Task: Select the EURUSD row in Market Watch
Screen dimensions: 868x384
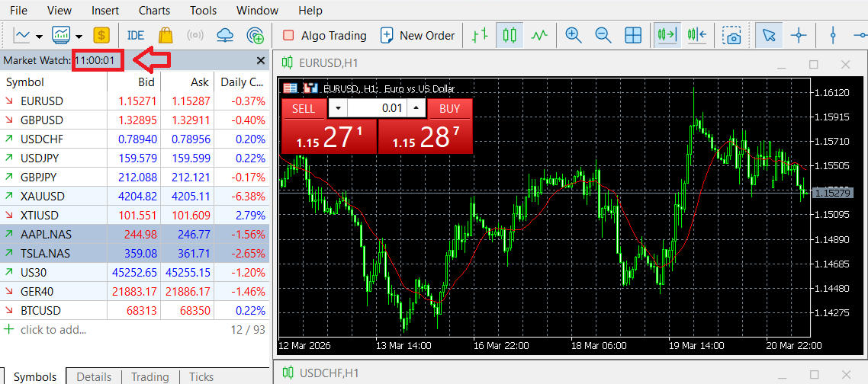Action: coord(134,101)
